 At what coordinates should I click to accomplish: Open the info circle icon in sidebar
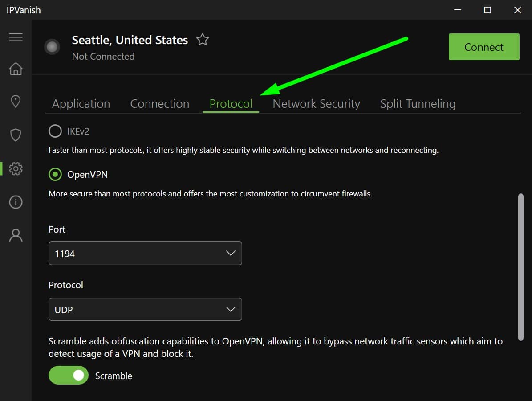[x=16, y=202]
